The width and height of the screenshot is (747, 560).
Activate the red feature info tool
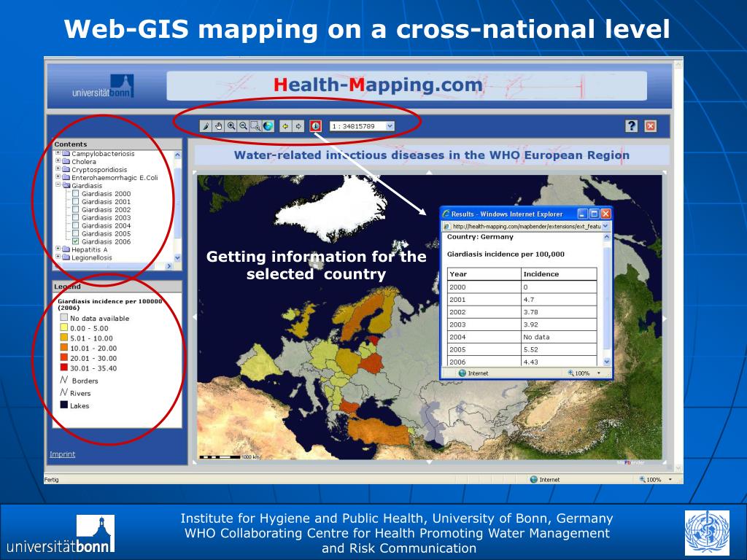(315, 126)
